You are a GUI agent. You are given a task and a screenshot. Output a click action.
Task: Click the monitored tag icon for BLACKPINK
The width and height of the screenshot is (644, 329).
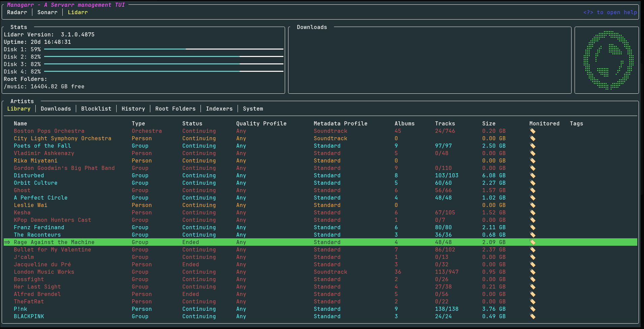click(x=532, y=317)
